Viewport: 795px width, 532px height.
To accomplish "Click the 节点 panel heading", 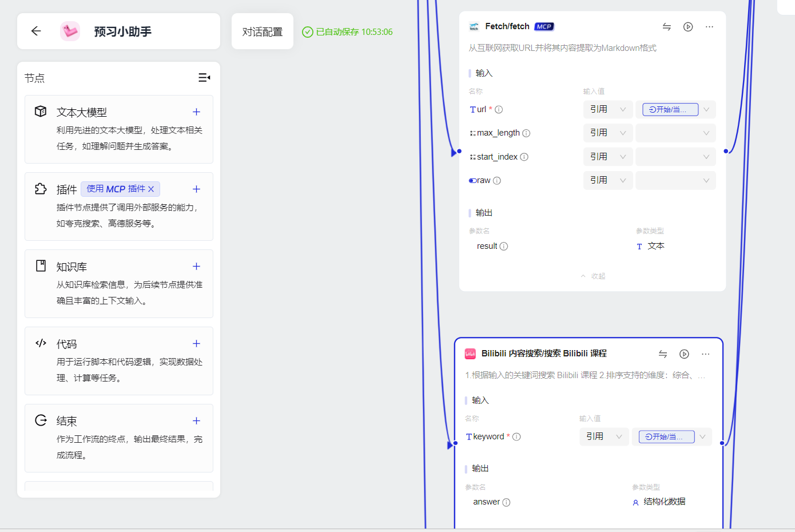I will tap(34, 78).
